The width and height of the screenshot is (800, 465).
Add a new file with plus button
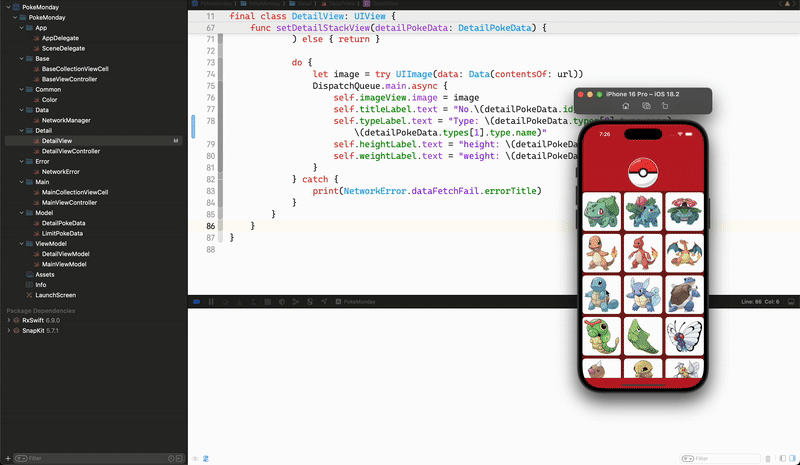[x=8, y=458]
